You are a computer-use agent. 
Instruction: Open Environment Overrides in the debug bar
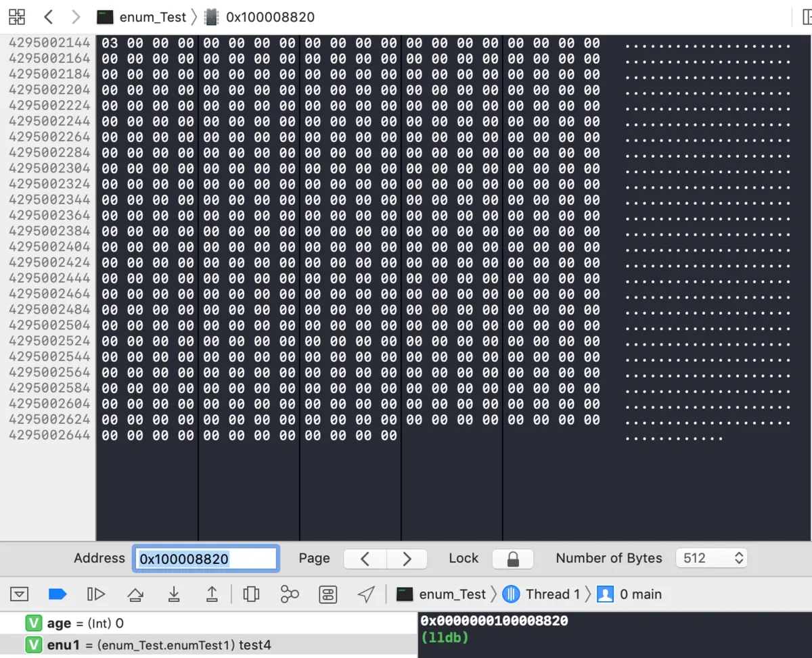pyautogui.click(x=328, y=594)
